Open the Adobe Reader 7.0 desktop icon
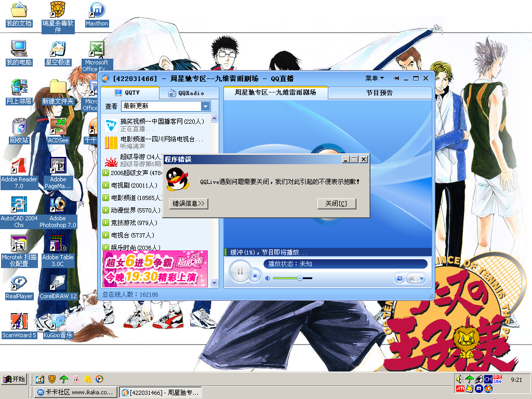Image resolution: width=532 pixels, height=399 pixels. click(19, 174)
